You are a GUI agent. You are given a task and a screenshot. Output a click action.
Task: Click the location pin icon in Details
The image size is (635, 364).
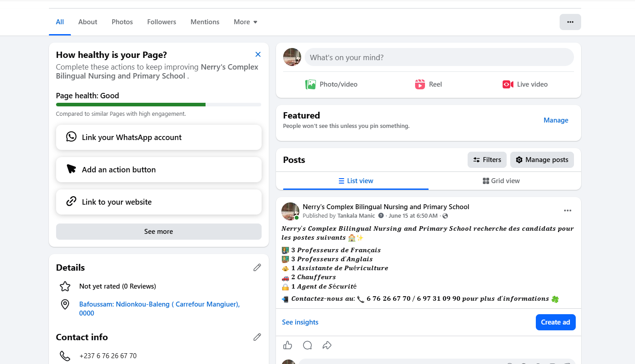pos(65,305)
